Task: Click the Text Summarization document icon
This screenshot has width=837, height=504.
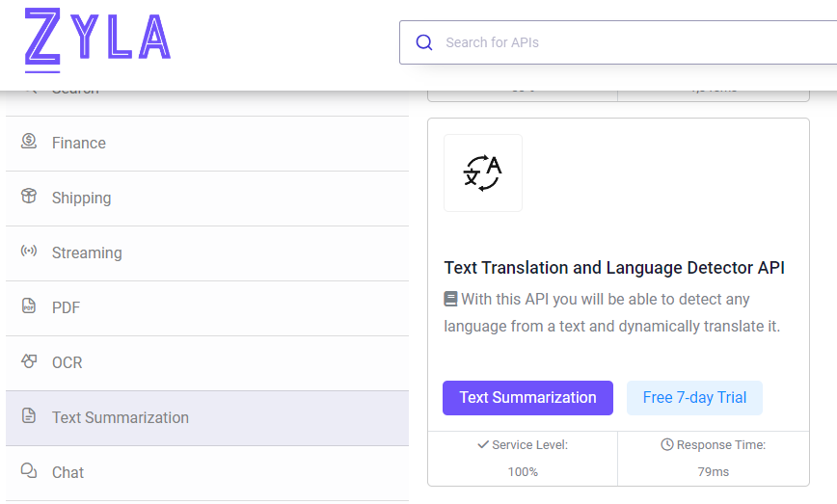Action: 29,416
